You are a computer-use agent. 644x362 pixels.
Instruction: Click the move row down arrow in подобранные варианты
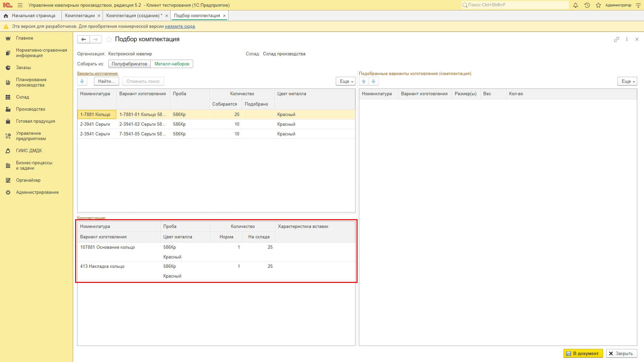(374, 81)
